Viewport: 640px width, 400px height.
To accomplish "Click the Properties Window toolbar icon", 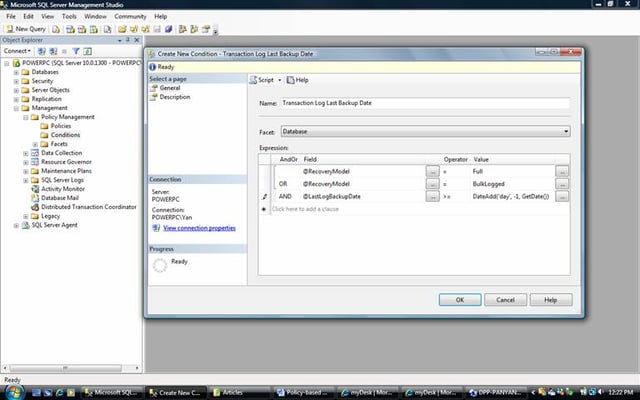I will click(206, 29).
